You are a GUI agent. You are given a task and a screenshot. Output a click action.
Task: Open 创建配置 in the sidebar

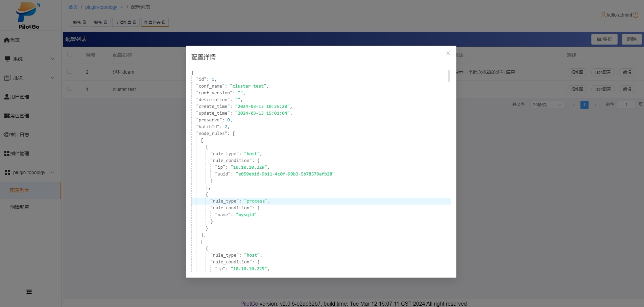(x=20, y=207)
